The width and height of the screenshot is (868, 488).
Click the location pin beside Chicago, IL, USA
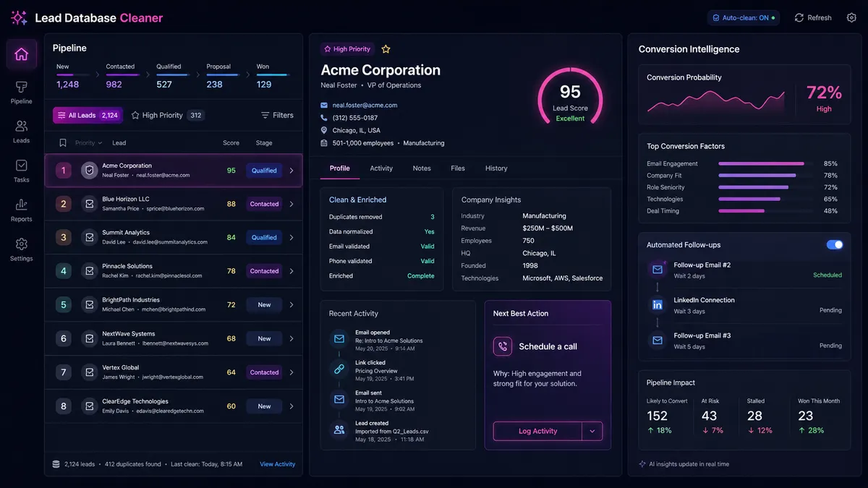click(324, 130)
